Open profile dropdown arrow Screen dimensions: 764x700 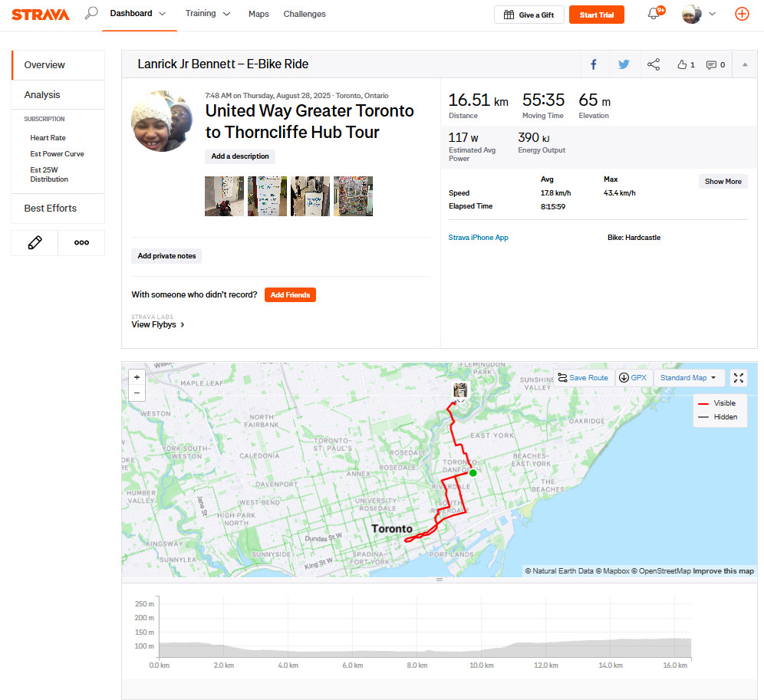point(712,14)
